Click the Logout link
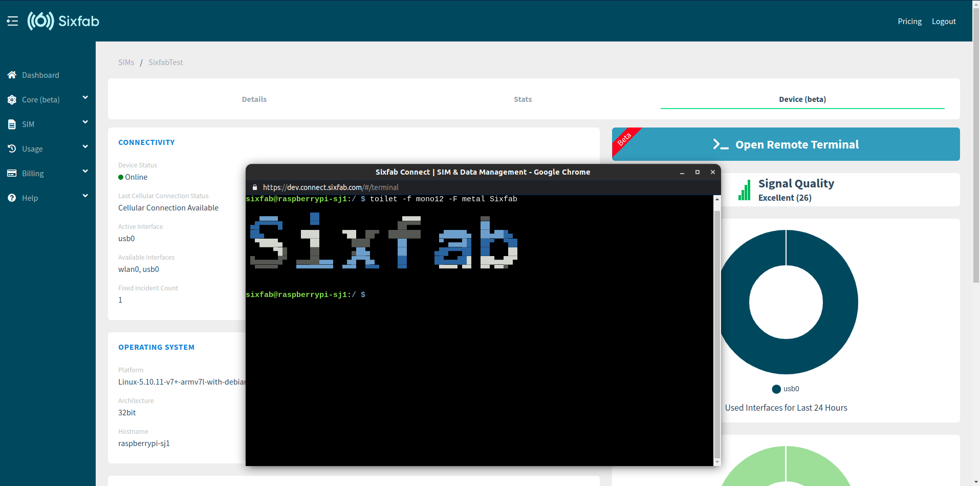The image size is (980, 486). [x=944, y=21]
